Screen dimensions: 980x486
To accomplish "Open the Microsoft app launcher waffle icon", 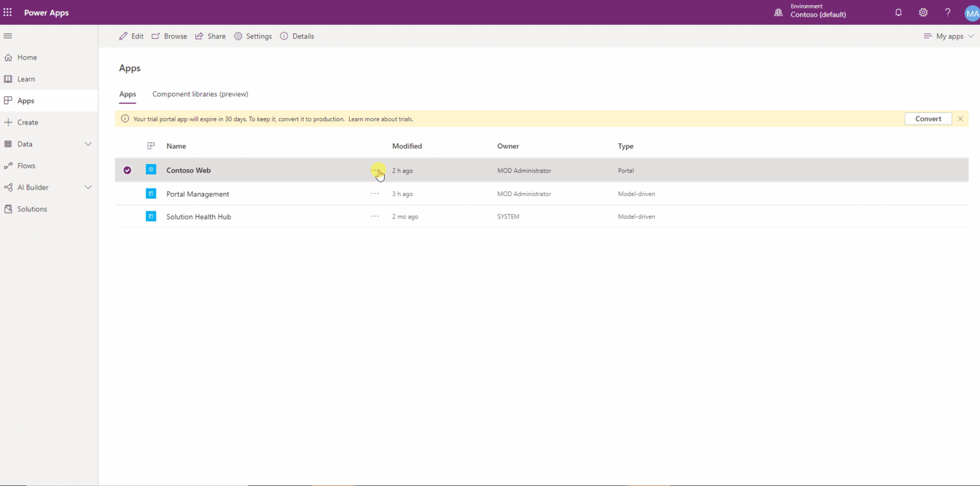I will 7,12.
